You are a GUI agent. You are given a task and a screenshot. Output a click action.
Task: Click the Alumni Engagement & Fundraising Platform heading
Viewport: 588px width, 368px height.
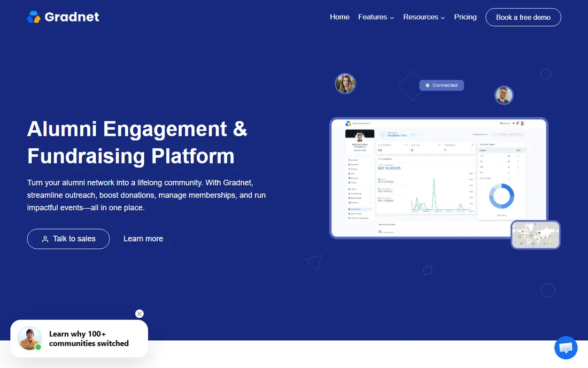pyautogui.click(x=137, y=142)
